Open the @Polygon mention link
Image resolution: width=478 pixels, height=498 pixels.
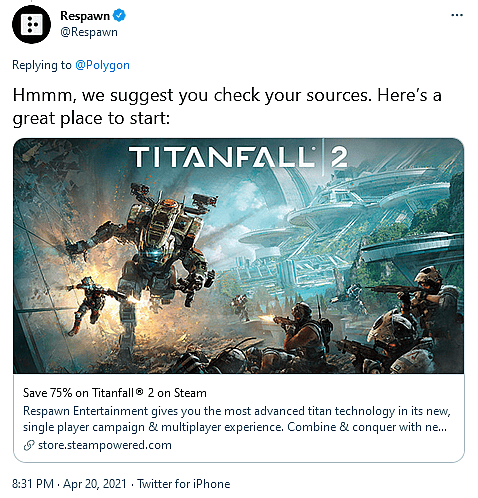[102, 65]
